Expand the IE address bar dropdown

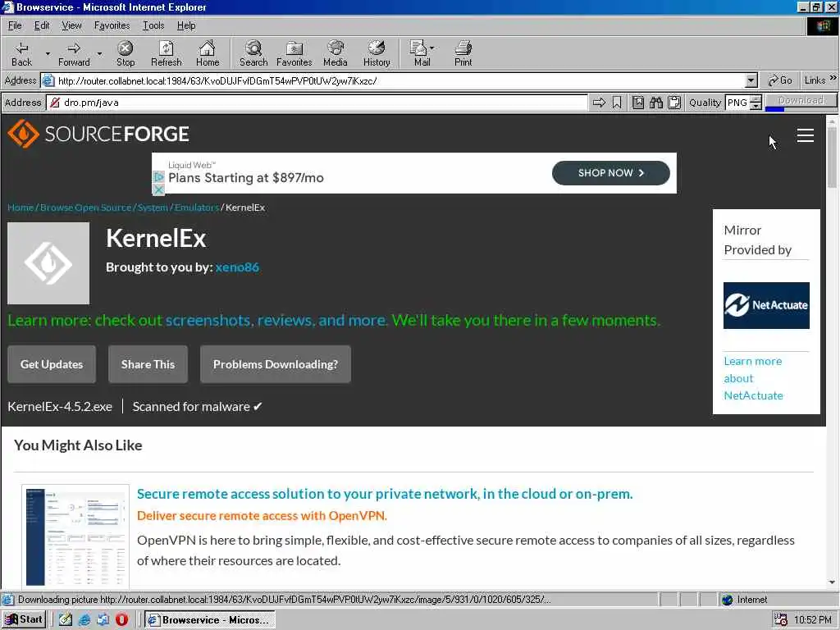click(x=751, y=81)
